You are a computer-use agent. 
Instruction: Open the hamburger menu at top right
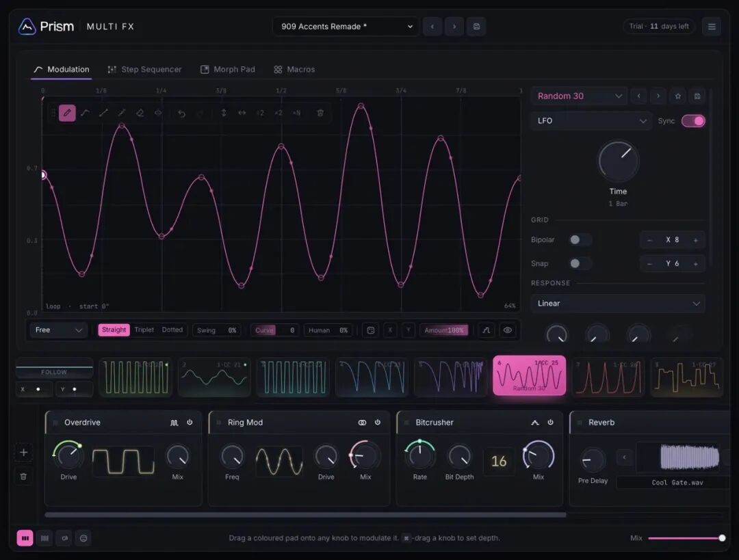(712, 27)
